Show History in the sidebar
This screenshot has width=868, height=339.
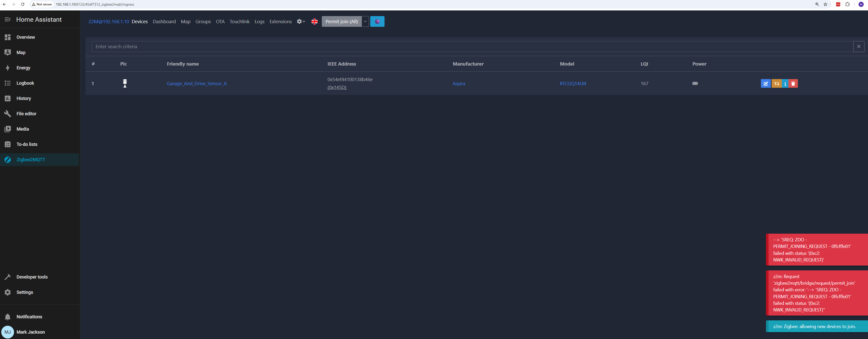tap(40, 98)
